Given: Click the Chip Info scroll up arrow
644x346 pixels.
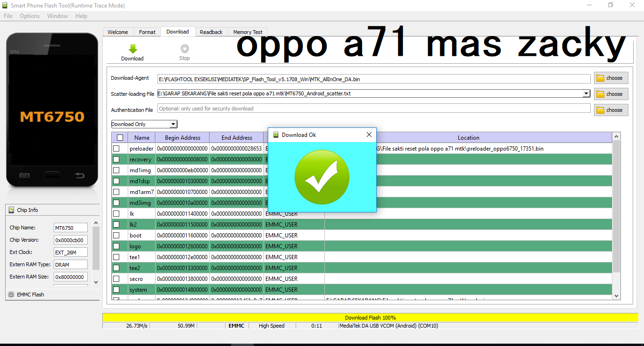Looking at the screenshot, I should [x=96, y=223].
